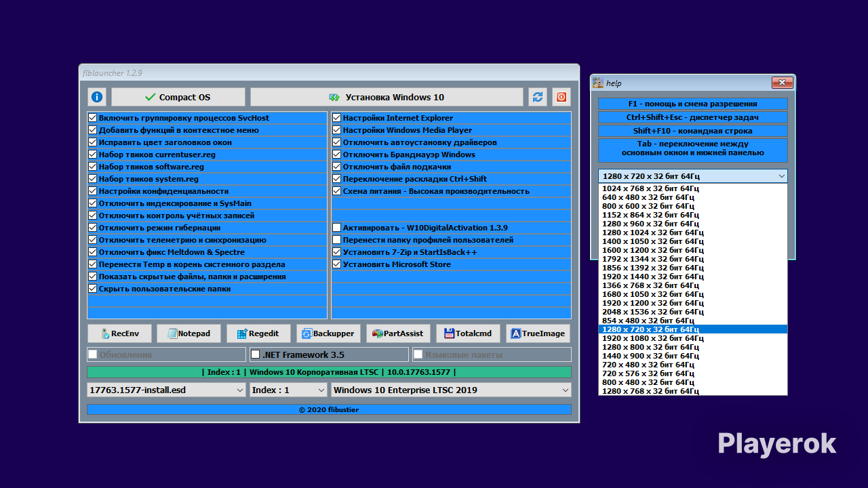Click the refresh arrows icon
Viewport: 868px width, 488px height.
[538, 97]
